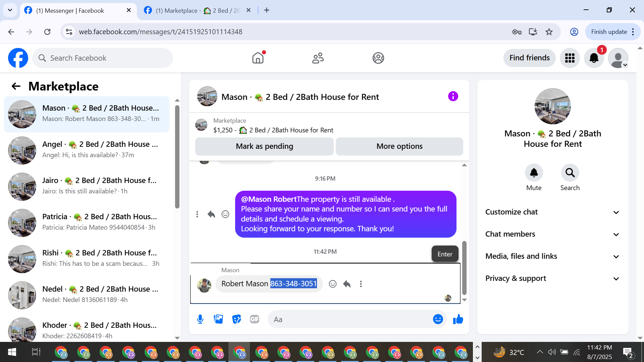Open Facebook notifications bell

click(x=594, y=58)
